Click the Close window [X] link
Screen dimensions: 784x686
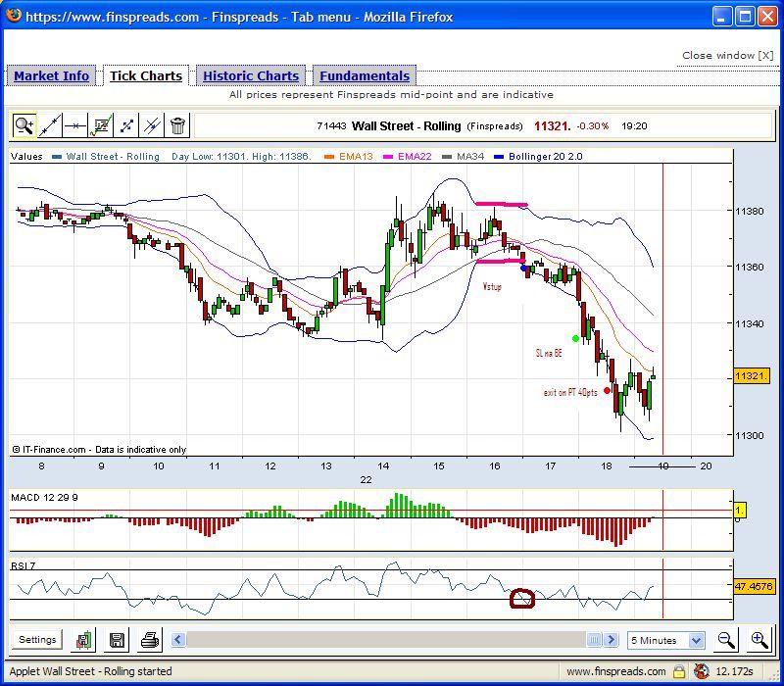coord(727,55)
